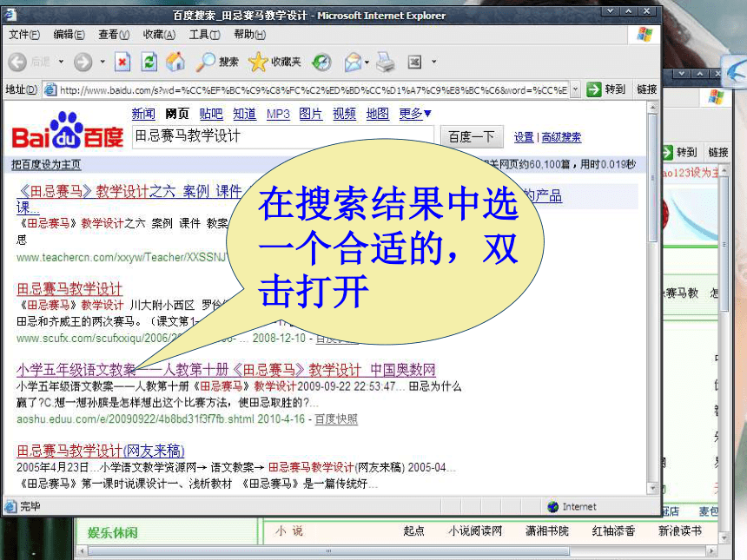Open result 田忌赛马教学设计(网友来稿)

pyautogui.click(x=101, y=451)
